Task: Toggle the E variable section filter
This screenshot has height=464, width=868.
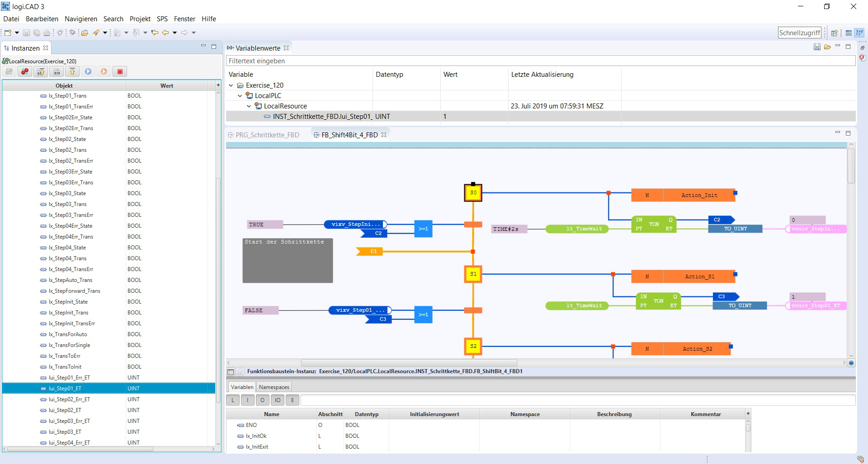Action: click(292, 400)
